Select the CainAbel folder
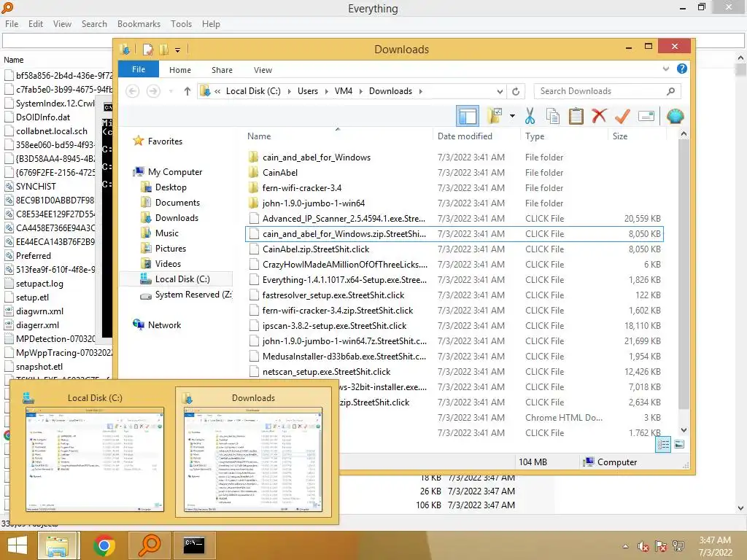Image resolution: width=747 pixels, height=560 pixels. tap(279, 172)
